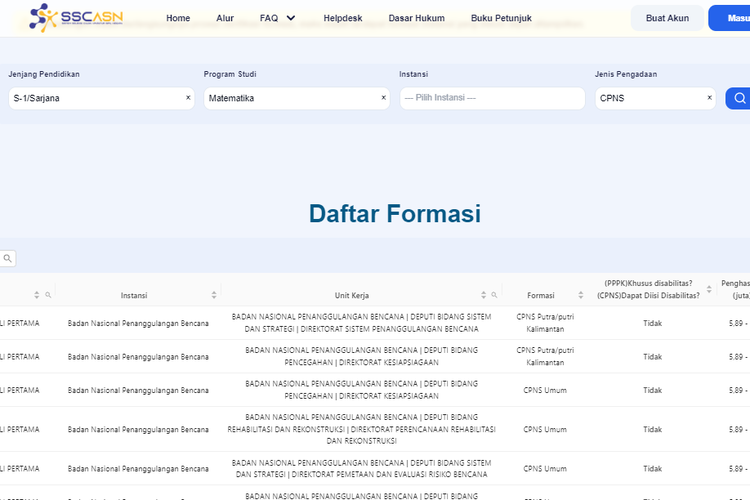The width and height of the screenshot is (750, 500).
Task: Click the Buat Akun button
Action: click(x=667, y=18)
